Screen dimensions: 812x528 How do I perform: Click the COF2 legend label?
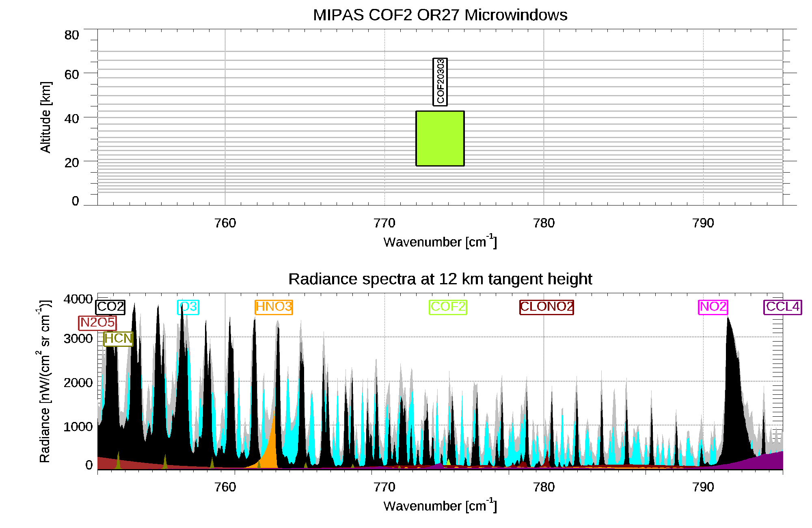click(x=448, y=307)
